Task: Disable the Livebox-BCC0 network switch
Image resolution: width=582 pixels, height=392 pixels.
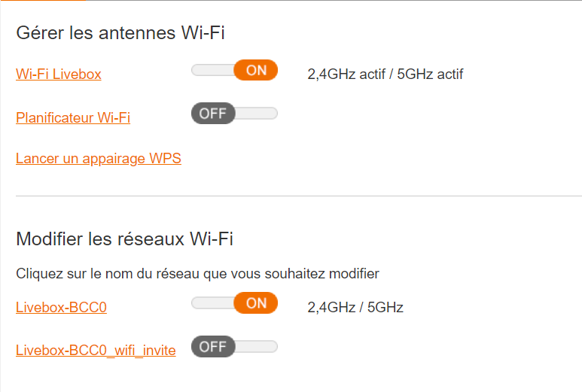Action: pos(234,303)
